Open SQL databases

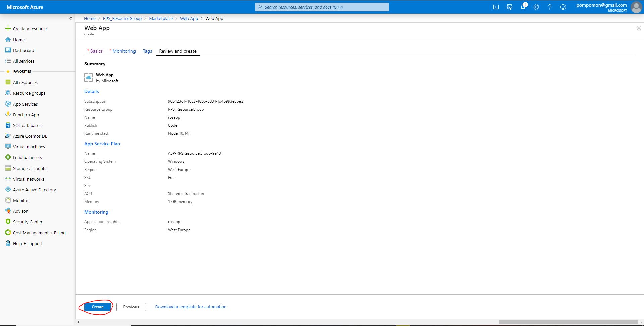click(x=27, y=125)
